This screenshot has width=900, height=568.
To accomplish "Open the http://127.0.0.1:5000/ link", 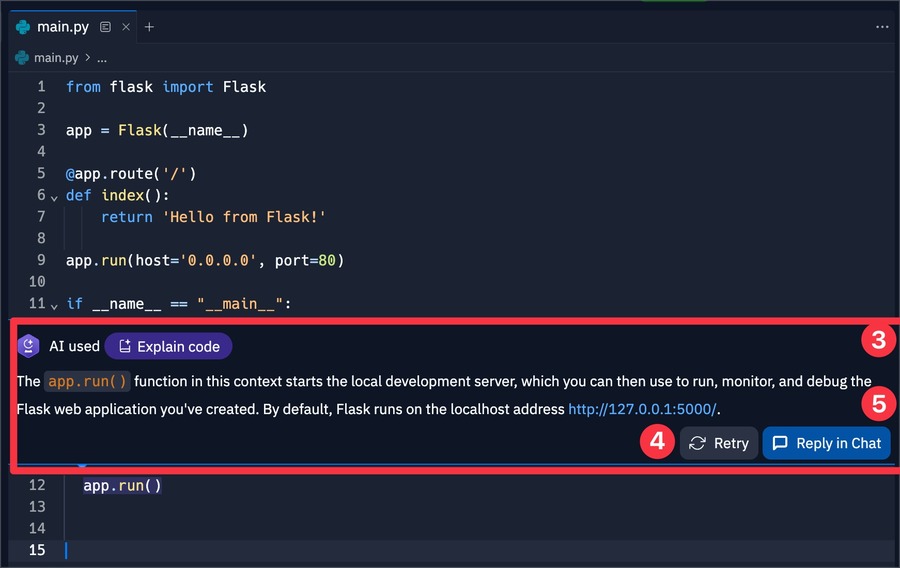I will (643, 409).
